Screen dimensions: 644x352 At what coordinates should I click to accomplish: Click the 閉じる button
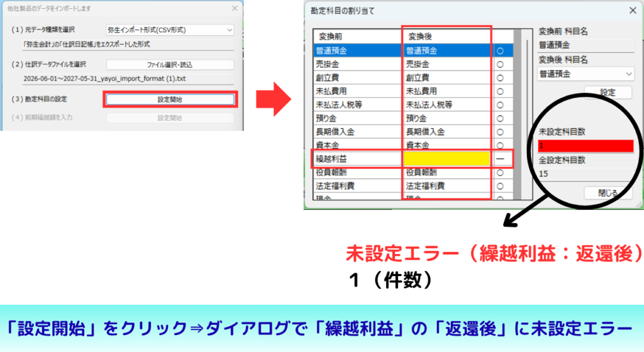(x=608, y=193)
